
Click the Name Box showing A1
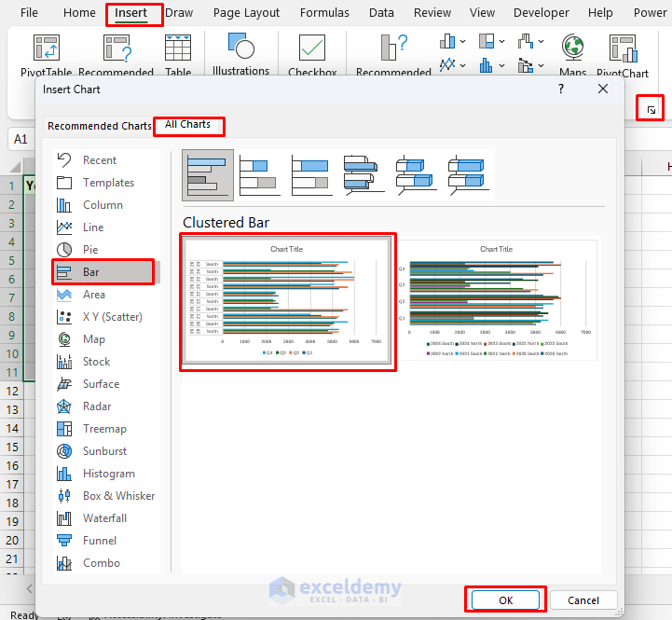21,139
